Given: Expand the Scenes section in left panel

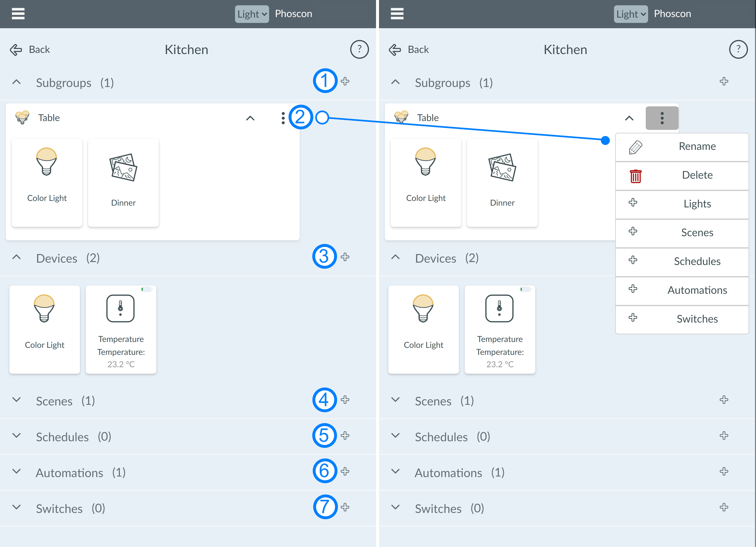Looking at the screenshot, I should click(x=16, y=400).
